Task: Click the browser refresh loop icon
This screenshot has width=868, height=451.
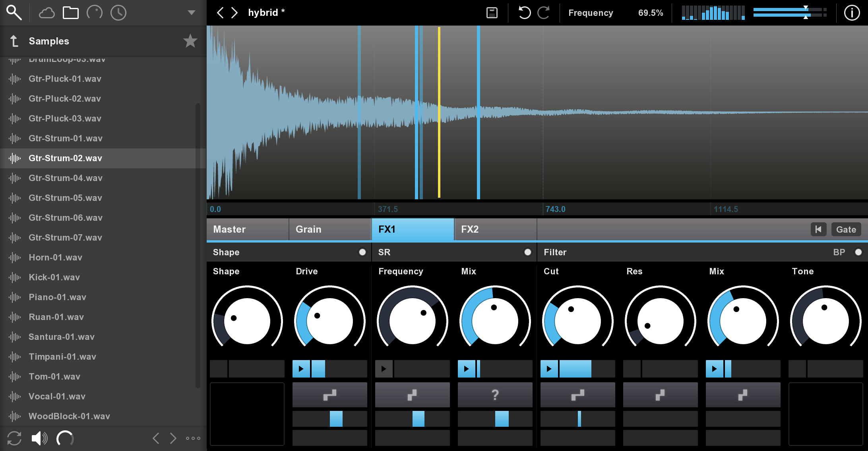Action: 14,438
